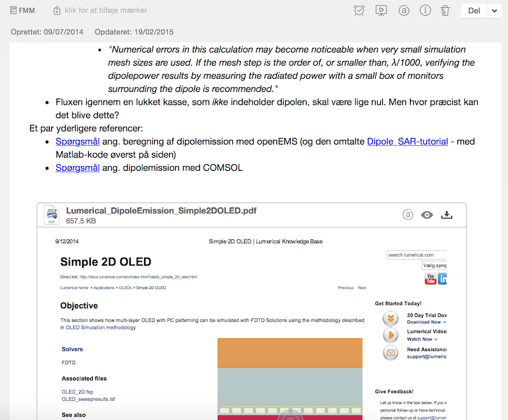Click the Previous page link
Image resolution: width=508 pixels, height=420 pixels.
[x=345, y=288]
